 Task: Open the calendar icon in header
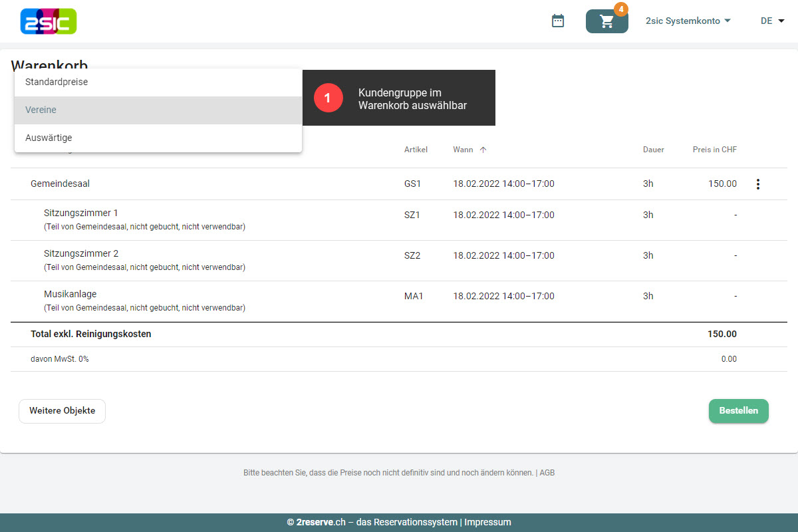[558, 21]
